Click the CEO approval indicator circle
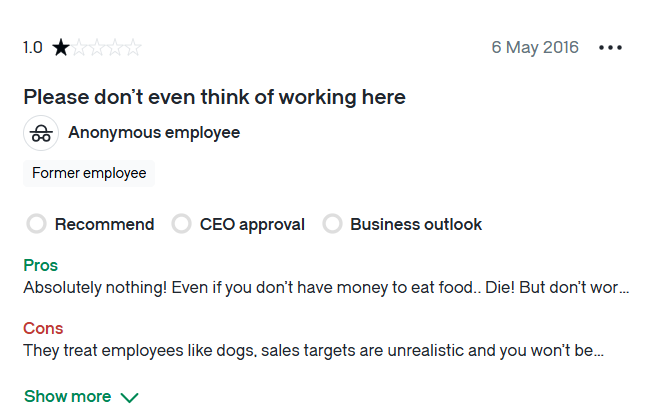Screen dimensions: 650x413 [x=182, y=224]
